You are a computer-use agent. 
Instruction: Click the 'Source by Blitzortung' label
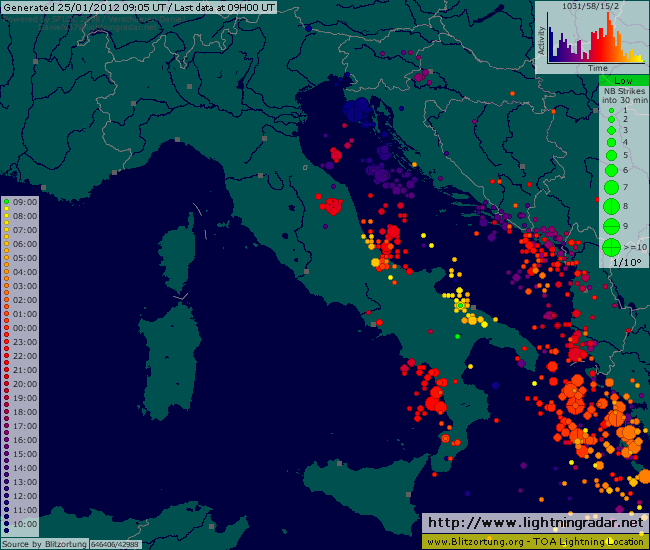pyautogui.click(x=44, y=544)
